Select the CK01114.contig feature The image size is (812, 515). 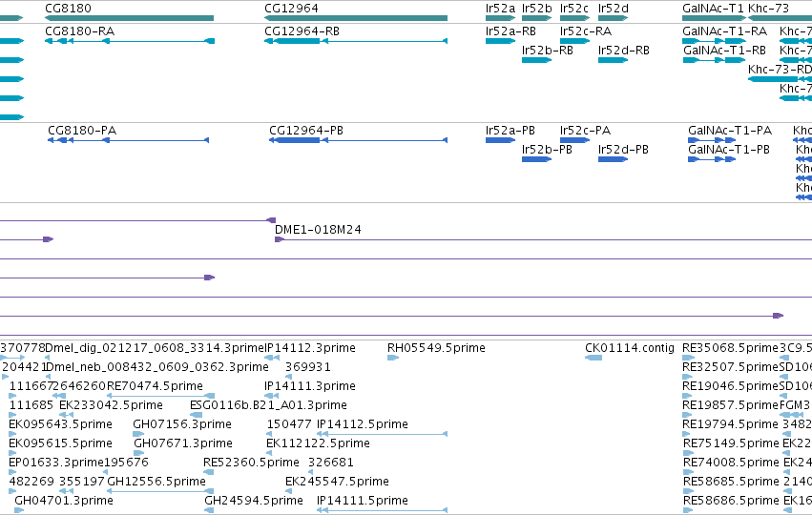pyautogui.click(x=593, y=358)
